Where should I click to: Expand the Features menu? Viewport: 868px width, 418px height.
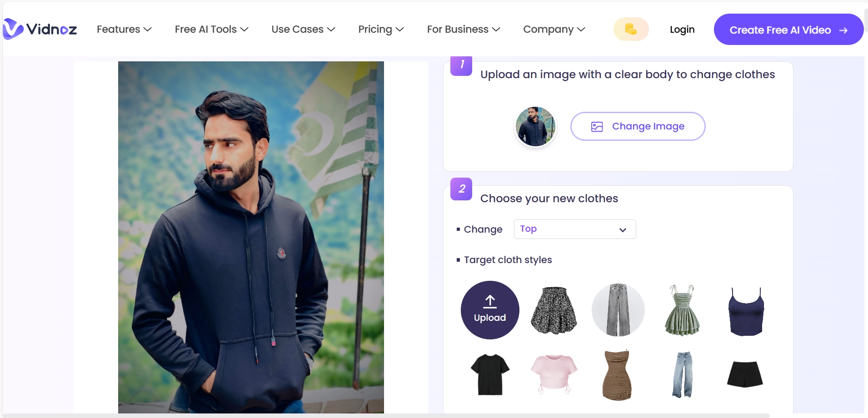point(124,29)
